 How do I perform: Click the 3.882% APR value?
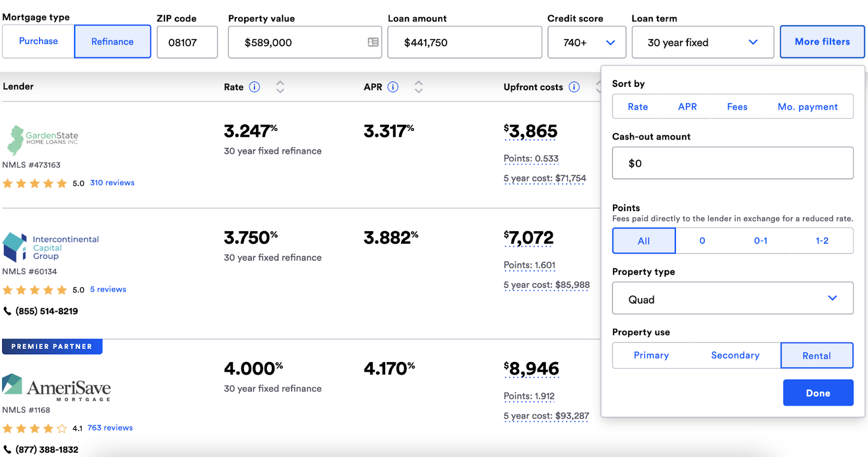pos(391,237)
